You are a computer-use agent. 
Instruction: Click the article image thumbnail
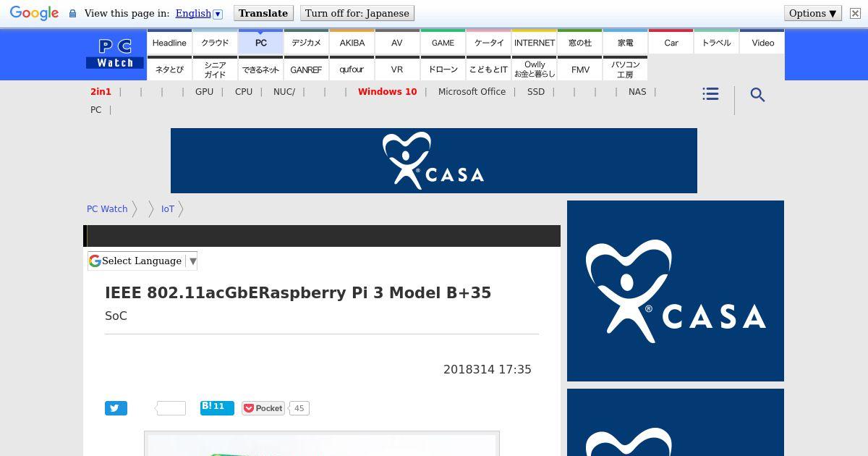pyautogui.click(x=322, y=444)
